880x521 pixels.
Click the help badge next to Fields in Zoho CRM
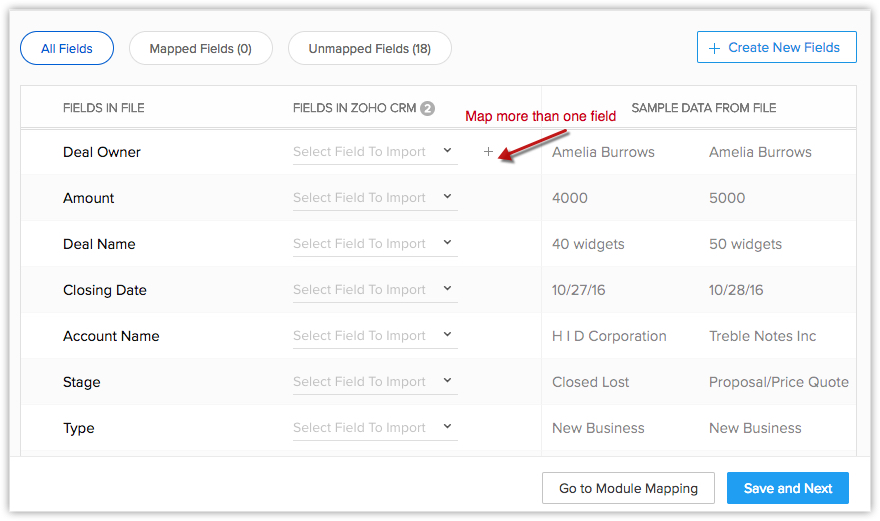(x=428, y=108)
